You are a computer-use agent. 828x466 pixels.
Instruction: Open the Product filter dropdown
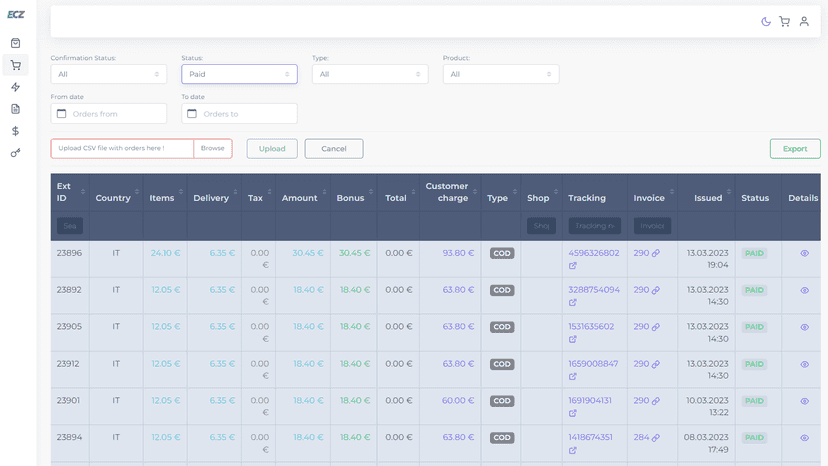coord(501,74)
